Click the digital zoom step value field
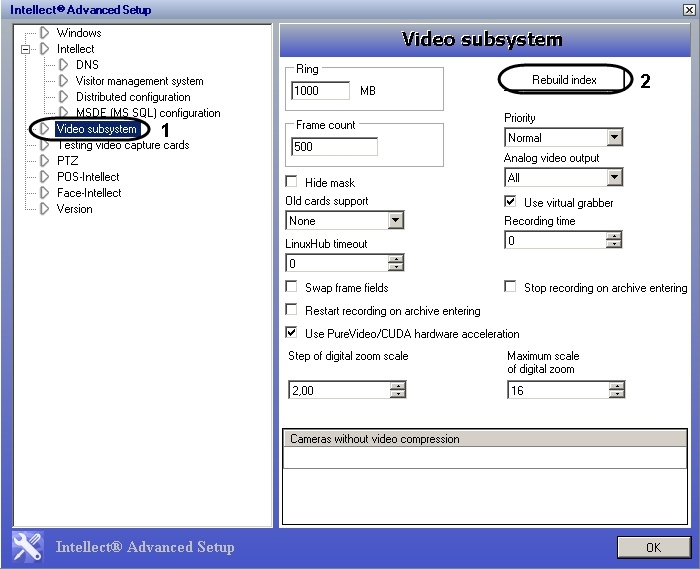This screenshot has width=700, height=569. pos(339,390)
